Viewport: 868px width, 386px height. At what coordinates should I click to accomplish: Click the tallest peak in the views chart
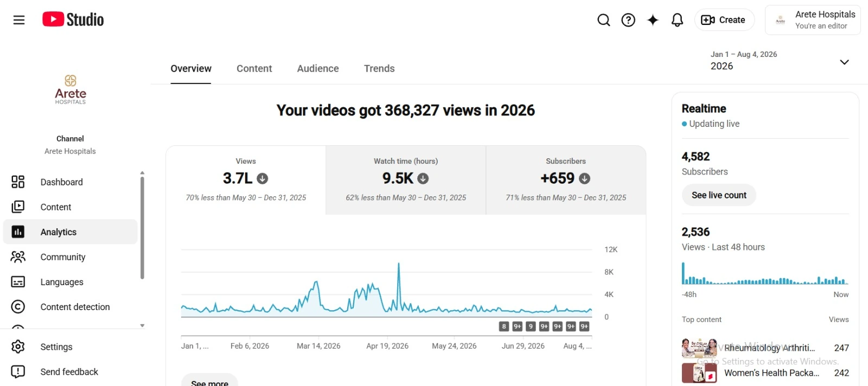399,265
